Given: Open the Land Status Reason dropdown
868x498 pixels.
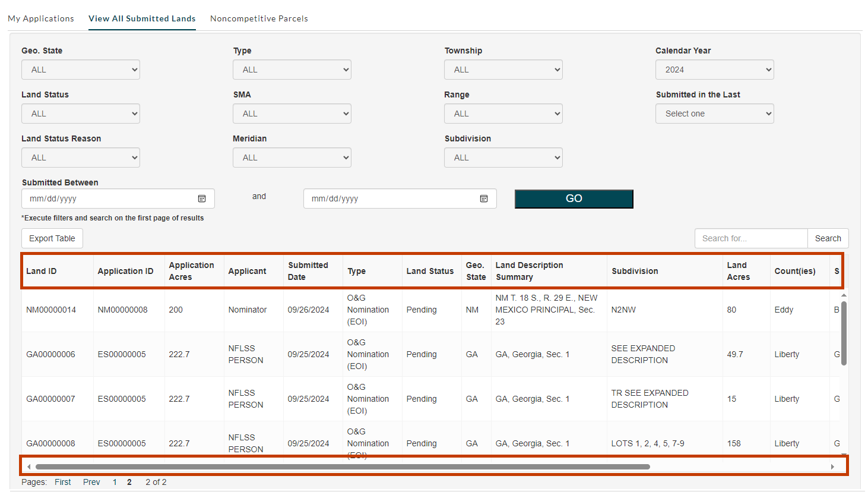Looking at the screenshot, I should [81, 157].
